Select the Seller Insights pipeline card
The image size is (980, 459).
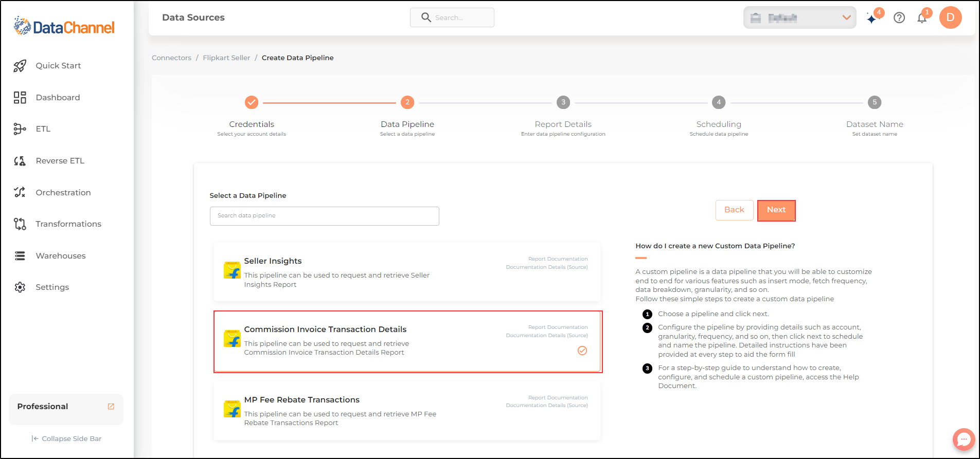pyautogui.click(x=407, y=272)
